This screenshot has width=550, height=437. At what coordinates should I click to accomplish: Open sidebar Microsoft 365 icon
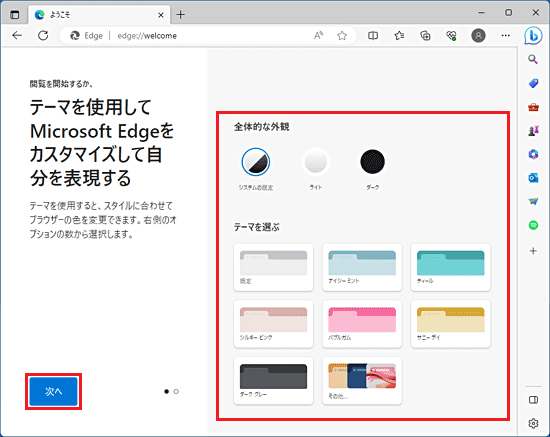pos(533,154)
